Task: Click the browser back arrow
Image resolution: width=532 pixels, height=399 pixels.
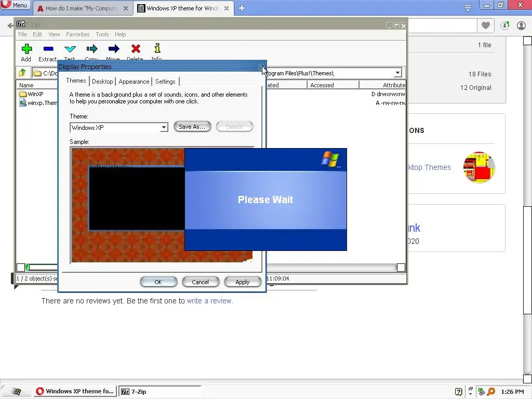Action: pos(10,25)
